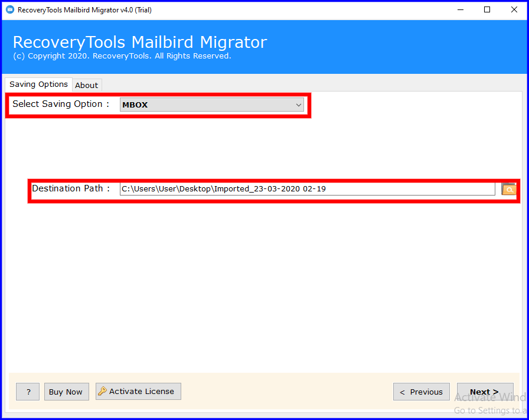This screenshot has width=529, height=420.
Task: Click the copyright 2020 RecoveryTools text
Action: tap(122, 56)
